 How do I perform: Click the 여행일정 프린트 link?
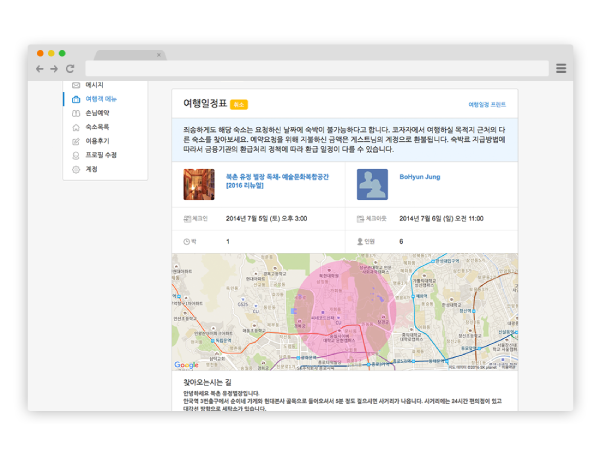pyautogui.click(x=487, y=104)
